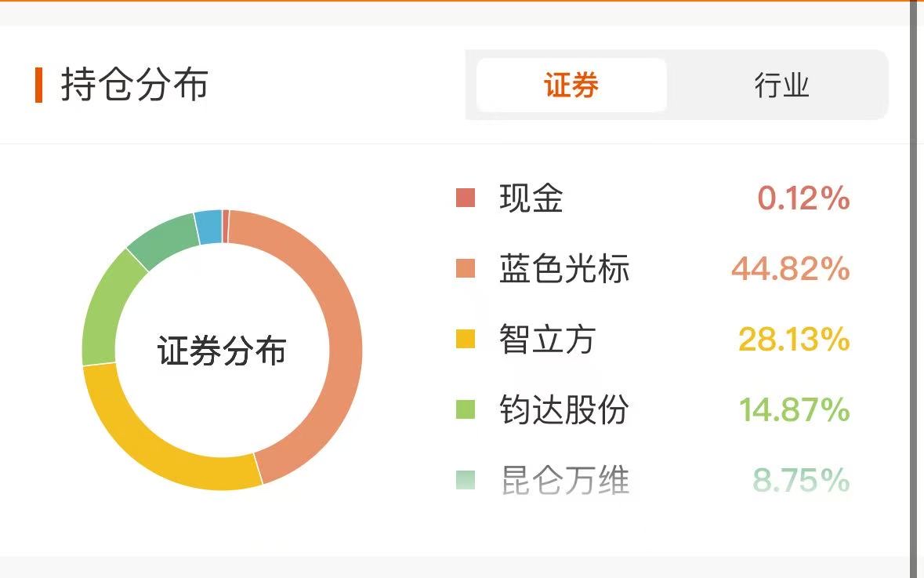The image size is (924, 578).
Task: Click the 44.82% percentage value
Action: pos(790,269)
